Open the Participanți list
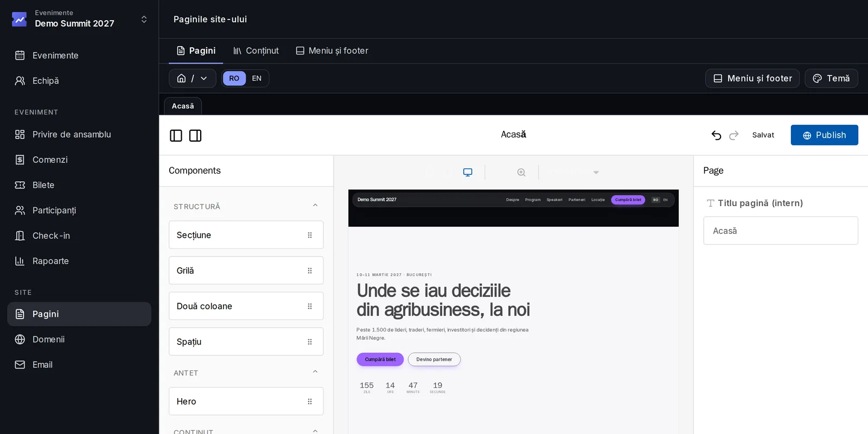This screenshot has height=434, width=868. [x=79, y=210]
